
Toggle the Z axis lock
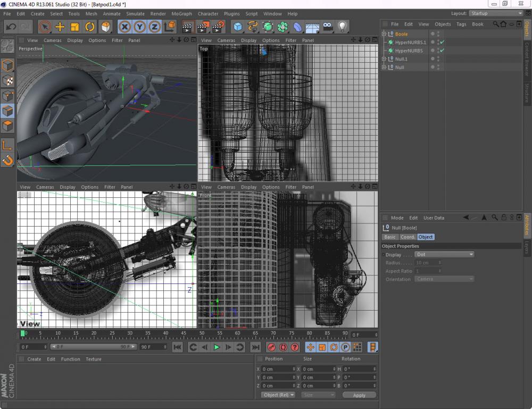pos(154,27)
